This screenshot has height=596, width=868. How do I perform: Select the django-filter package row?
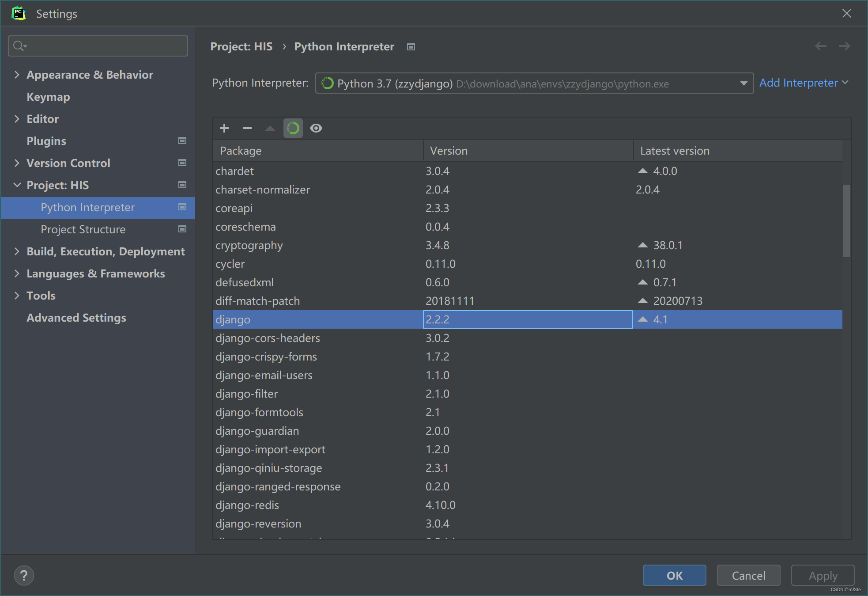(528, 394)
